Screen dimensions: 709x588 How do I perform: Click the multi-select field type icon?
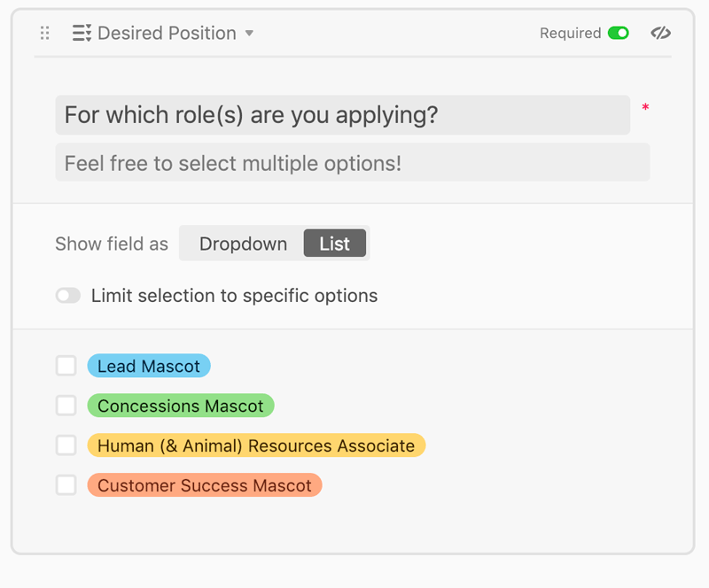[x=82, y=33]
